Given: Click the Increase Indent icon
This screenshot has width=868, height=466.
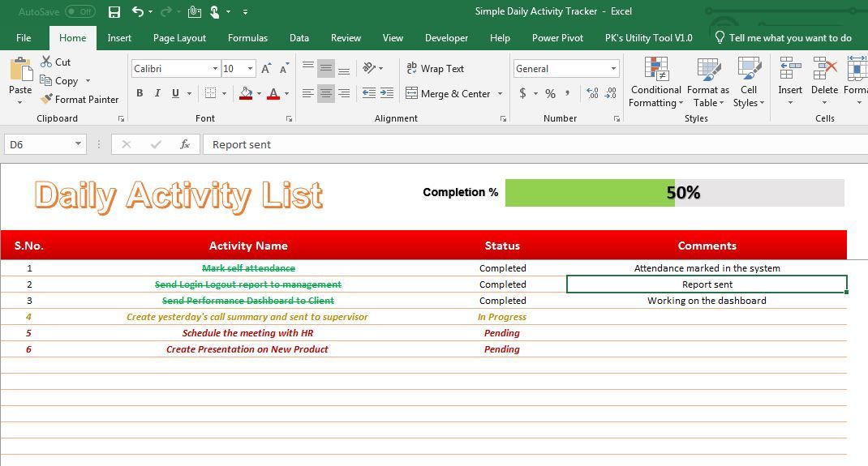Looking at the screenshot, I should pyautogui.click(x=387, y=93).
